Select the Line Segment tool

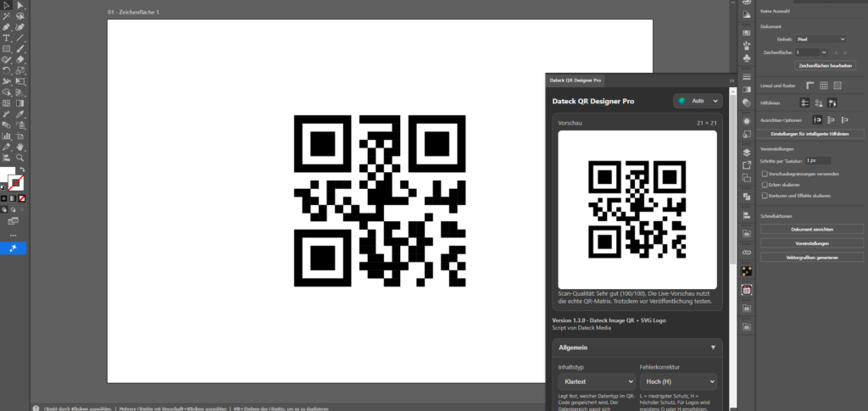coord(20,38)
